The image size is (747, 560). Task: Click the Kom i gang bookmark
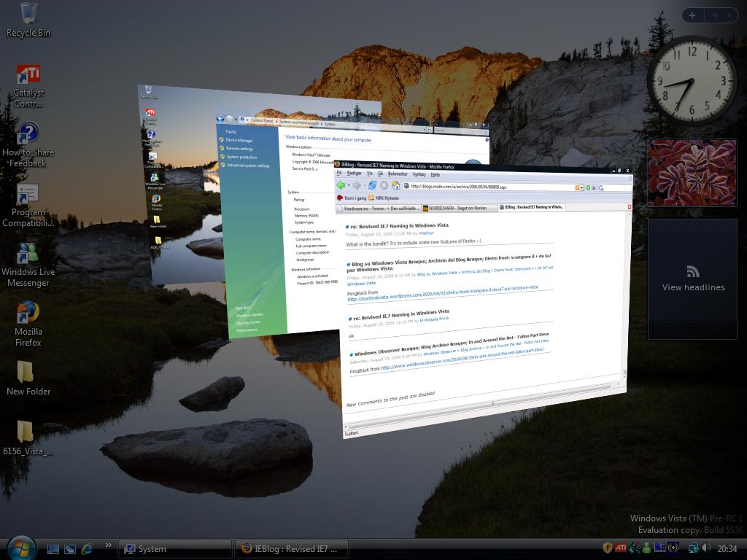(352, 198)
